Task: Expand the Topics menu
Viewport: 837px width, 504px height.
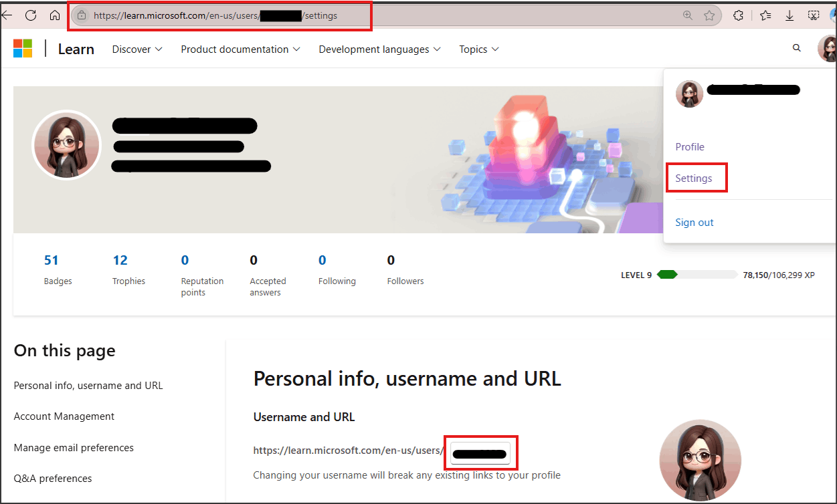Action: (x=479, y=49)
